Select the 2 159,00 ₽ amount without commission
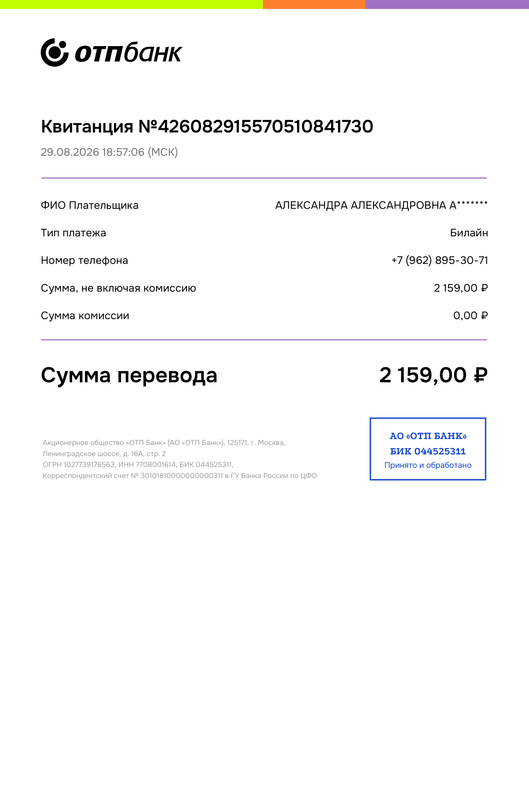The image size is (529, 800). pyautogui.click(x=461, y=288)
